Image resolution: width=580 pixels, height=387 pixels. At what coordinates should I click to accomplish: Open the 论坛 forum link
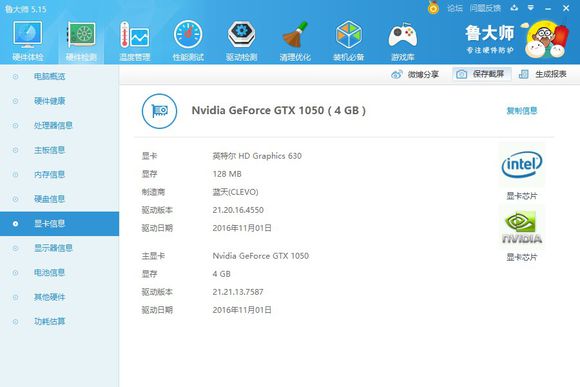click(455, 8)
